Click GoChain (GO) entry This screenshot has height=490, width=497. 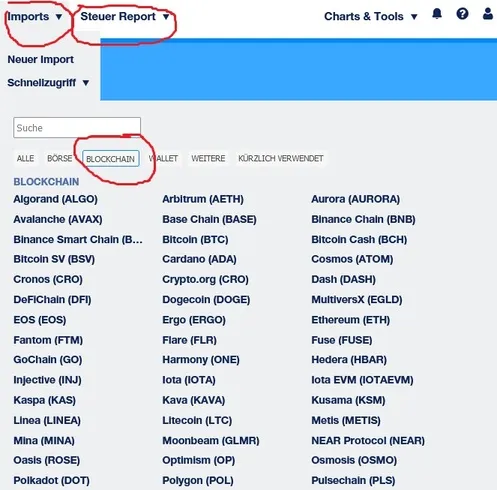(x=48, y=360)
